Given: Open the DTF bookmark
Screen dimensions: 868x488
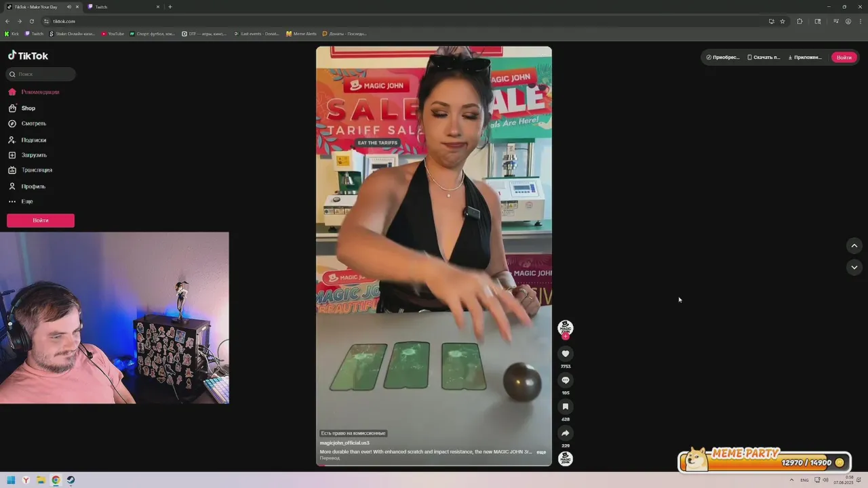Looking at the screenshot, I should (204, 33).
